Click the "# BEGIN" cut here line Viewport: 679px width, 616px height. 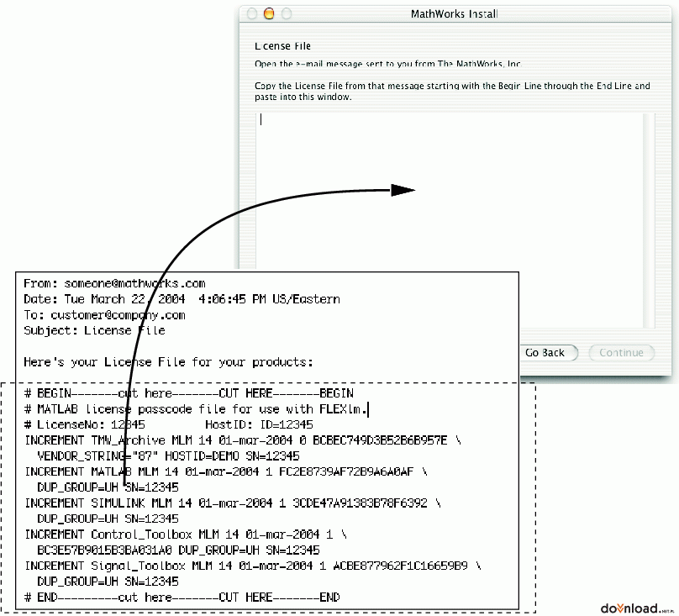coord(189,393)
